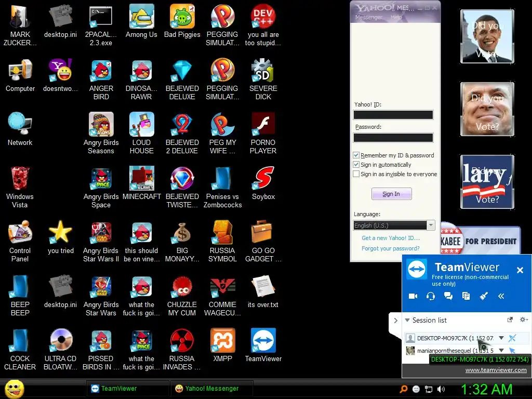The image size is (532, 399).
Task: Click the McCain Did you Vote gadget
Action: point(487,109)
